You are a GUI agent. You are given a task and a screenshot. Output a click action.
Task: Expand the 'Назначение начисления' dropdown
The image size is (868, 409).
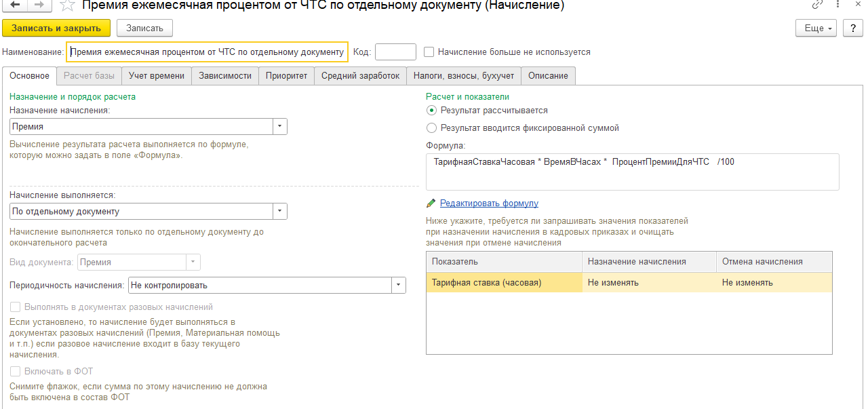280,127
